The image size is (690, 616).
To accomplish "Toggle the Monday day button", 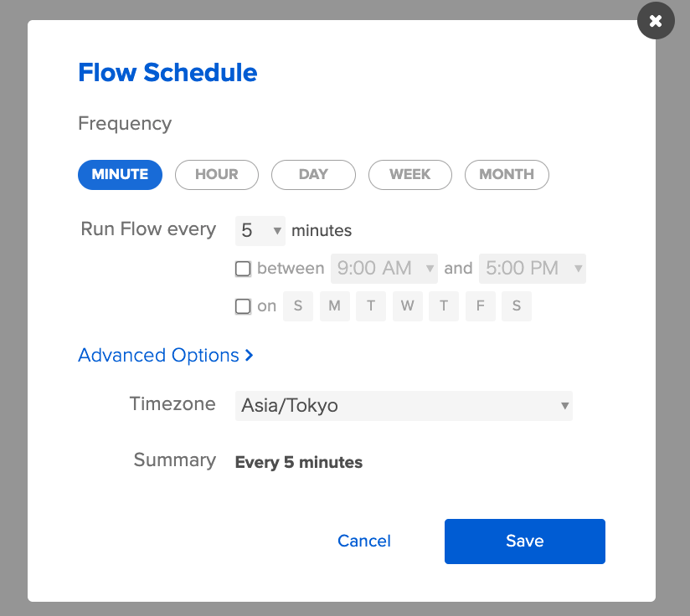I will click(x=334, y=306).
